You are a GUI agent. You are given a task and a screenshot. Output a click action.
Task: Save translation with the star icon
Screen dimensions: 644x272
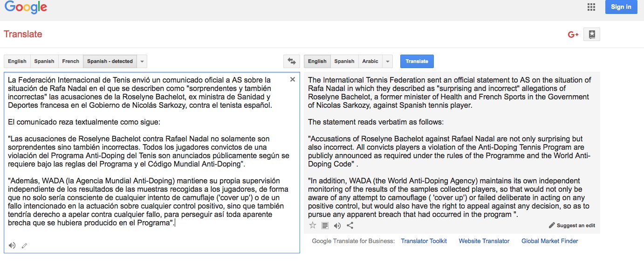point(313,225)
